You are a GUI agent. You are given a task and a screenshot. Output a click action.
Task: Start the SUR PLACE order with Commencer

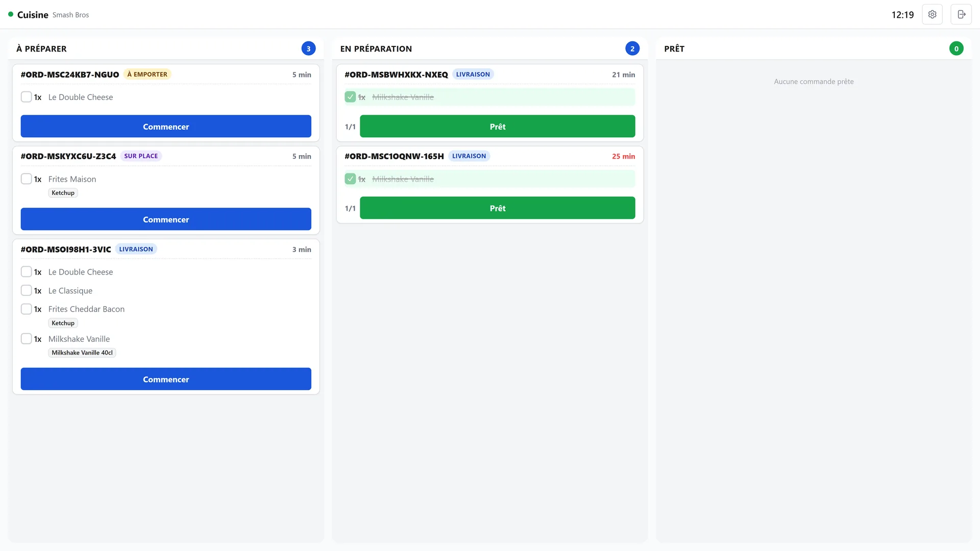[166, 219]
